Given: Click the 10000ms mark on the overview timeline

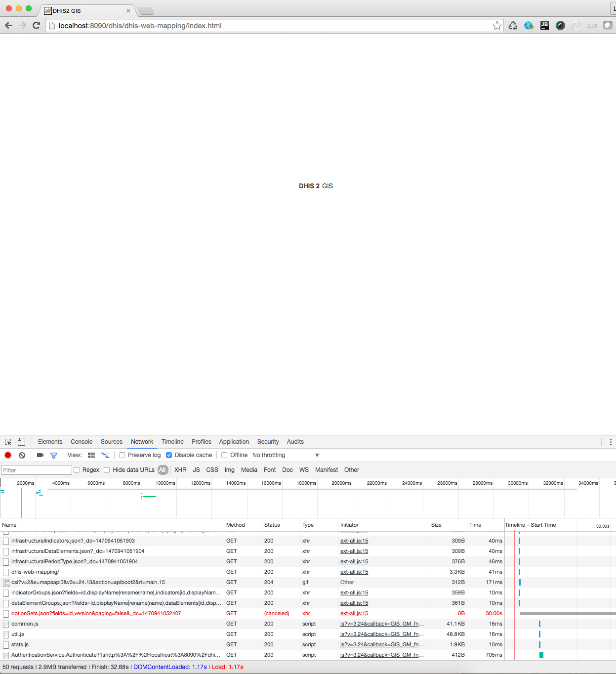Looking at the screenshot, I should point(165,483).
